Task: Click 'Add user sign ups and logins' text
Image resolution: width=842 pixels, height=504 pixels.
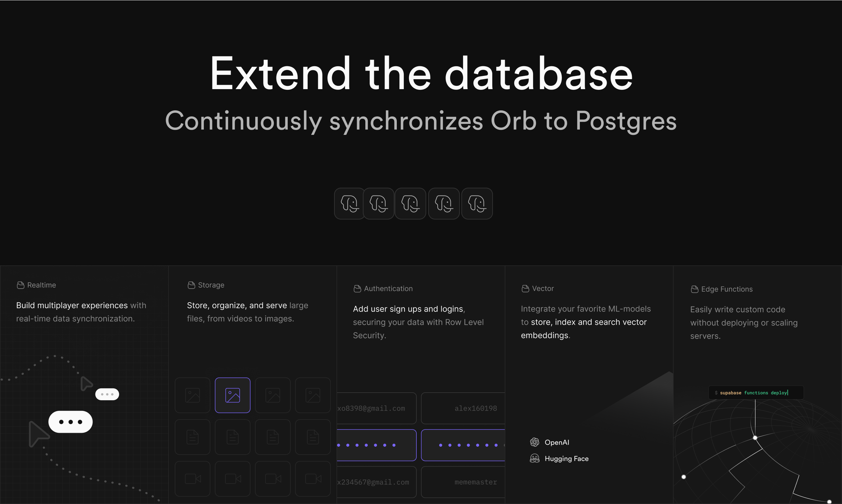Action: click(x=408, y=309)
